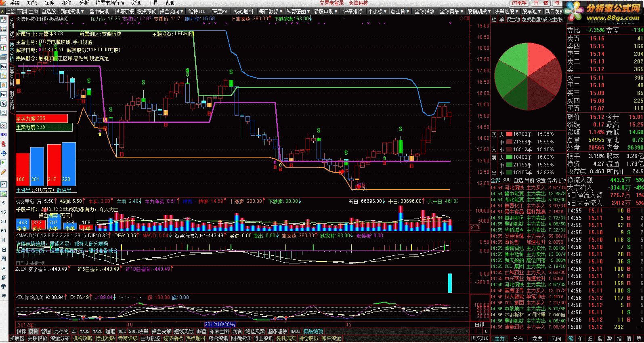Expand the 创业板 dropdown
Screen dimensions: 644x343
tap(400, 11)
